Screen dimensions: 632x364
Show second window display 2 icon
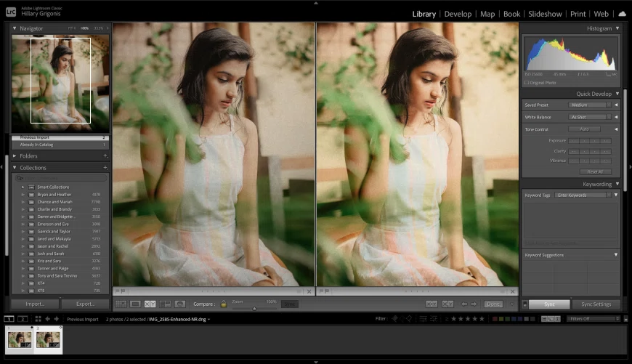point(23,319)
